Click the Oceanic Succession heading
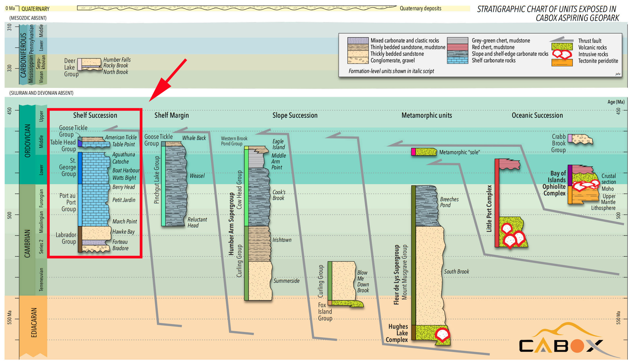This screenshot has height=364, width=632. [x=537, y=115]
